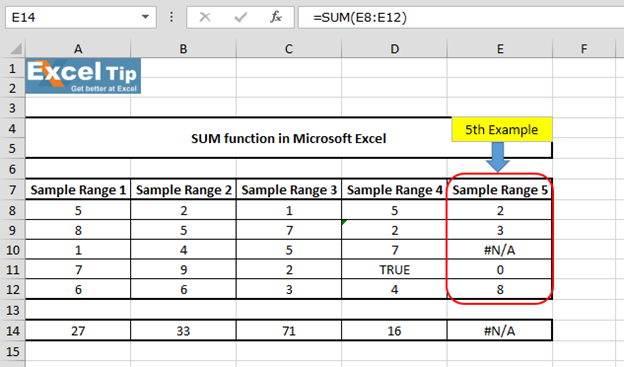
Task: Select row 14 header
Action: pyautogui.click(x=12, y=330)
